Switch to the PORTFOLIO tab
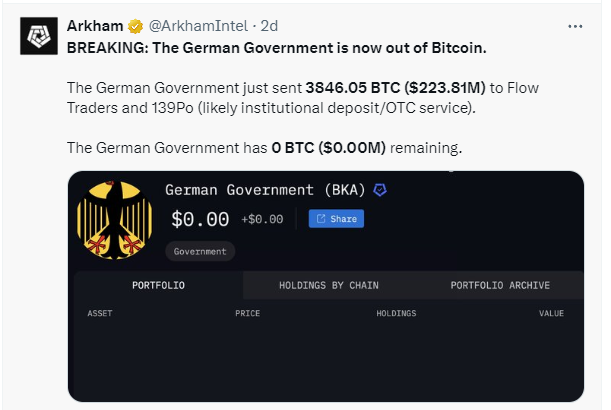This screenshot has height=410, width=611. [x=158, y=285]
